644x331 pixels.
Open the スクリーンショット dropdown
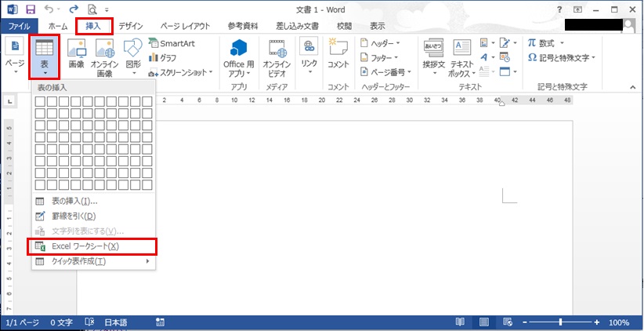(181, 72)
